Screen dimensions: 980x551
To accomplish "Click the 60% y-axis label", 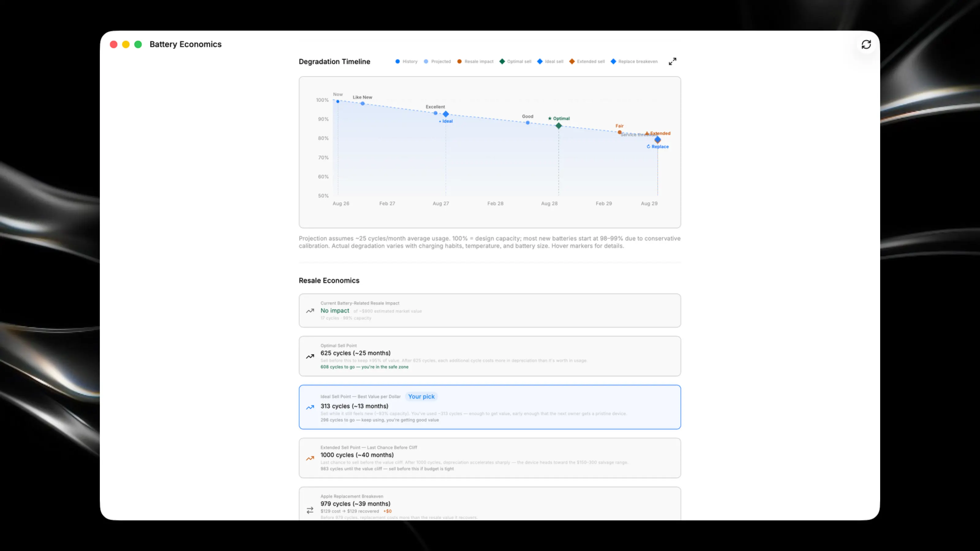I will pos(323,177).
